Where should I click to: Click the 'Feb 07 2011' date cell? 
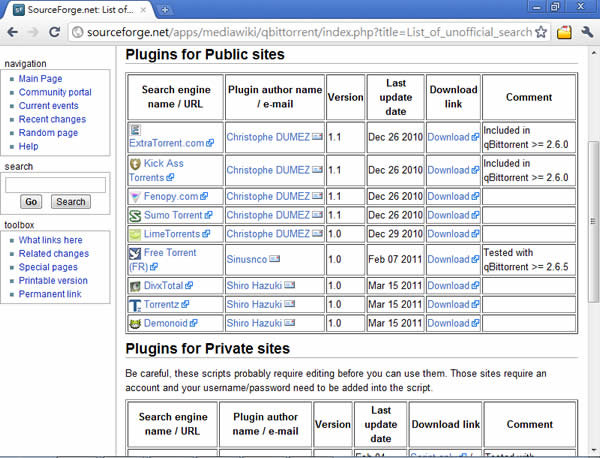click(x=395, y=259)
